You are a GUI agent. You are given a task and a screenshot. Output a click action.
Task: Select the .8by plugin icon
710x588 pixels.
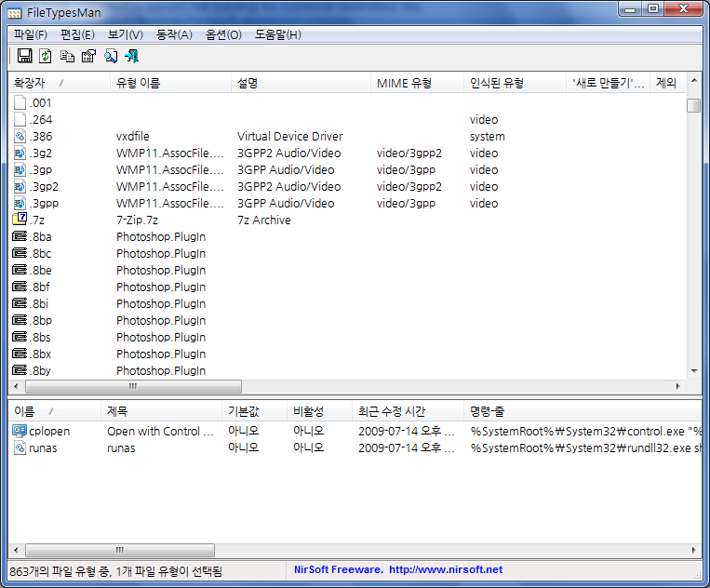[20, 370]
